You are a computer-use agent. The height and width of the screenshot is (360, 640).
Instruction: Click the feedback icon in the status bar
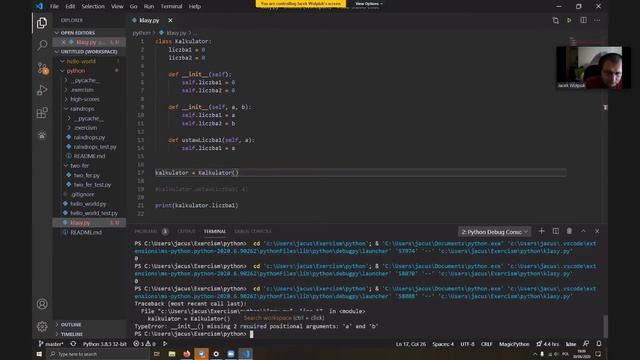pyautogui.click(x=586, y=344)
